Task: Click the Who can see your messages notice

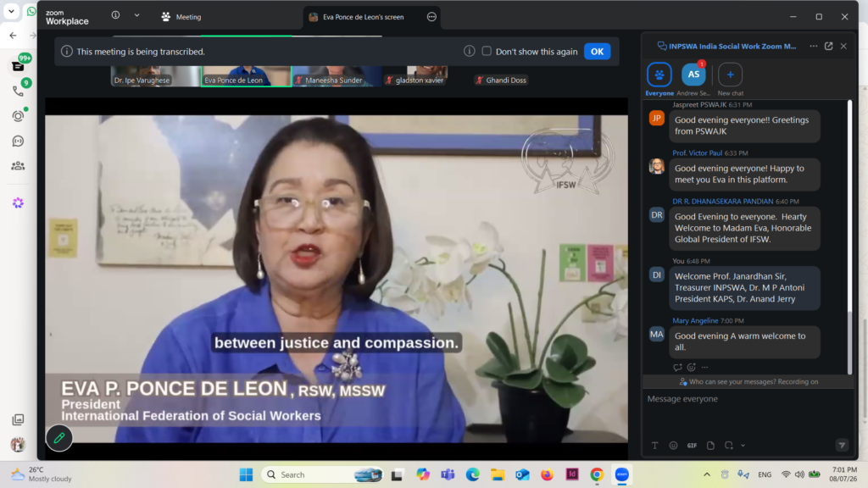Action: click(748, 382)
